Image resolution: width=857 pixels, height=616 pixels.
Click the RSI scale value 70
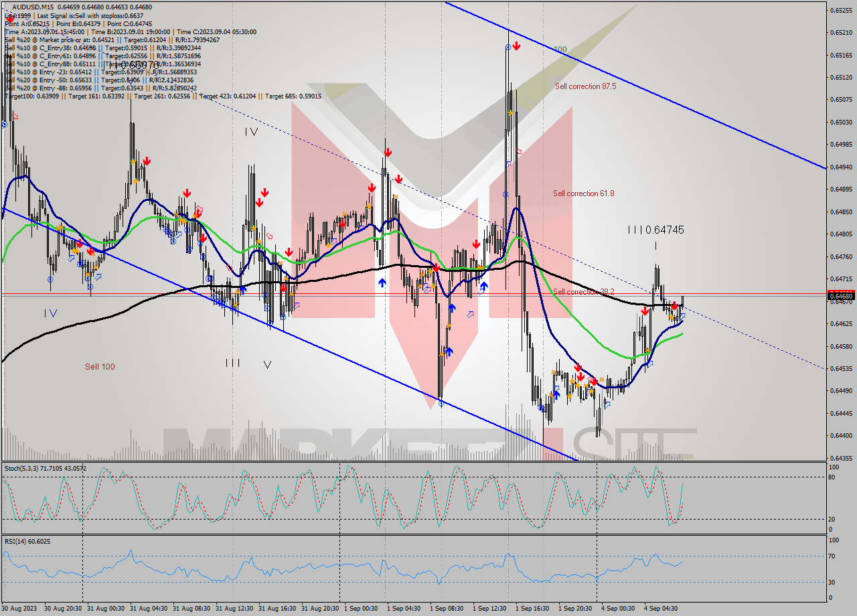pyautogui.click(x=833, y=556)
